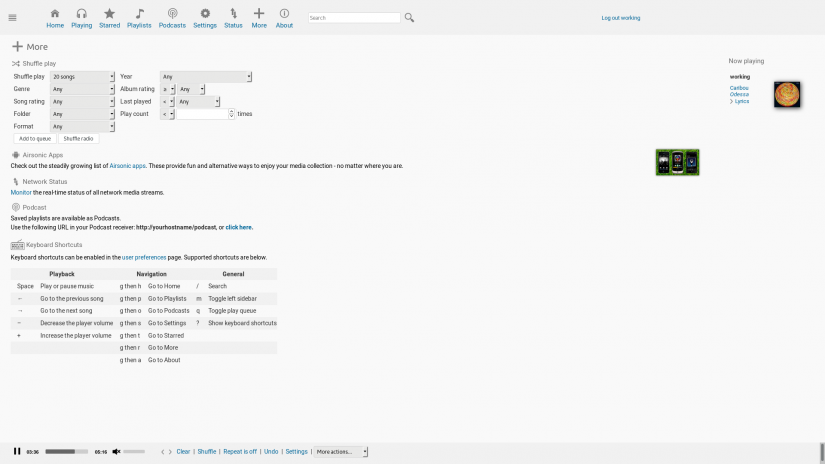
Task: Click the Airsonic apps phones image
Action: coord(678,162)
